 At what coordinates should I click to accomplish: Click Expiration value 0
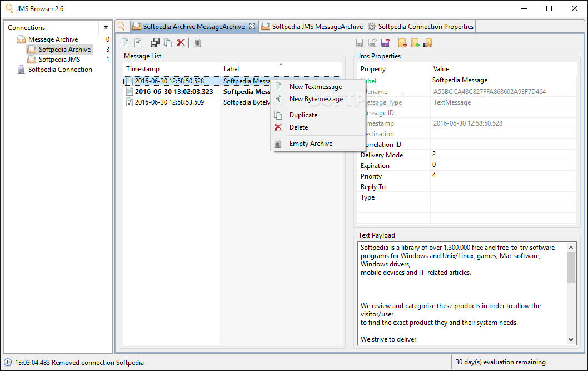pyautogui.click(x=434, y=165)
